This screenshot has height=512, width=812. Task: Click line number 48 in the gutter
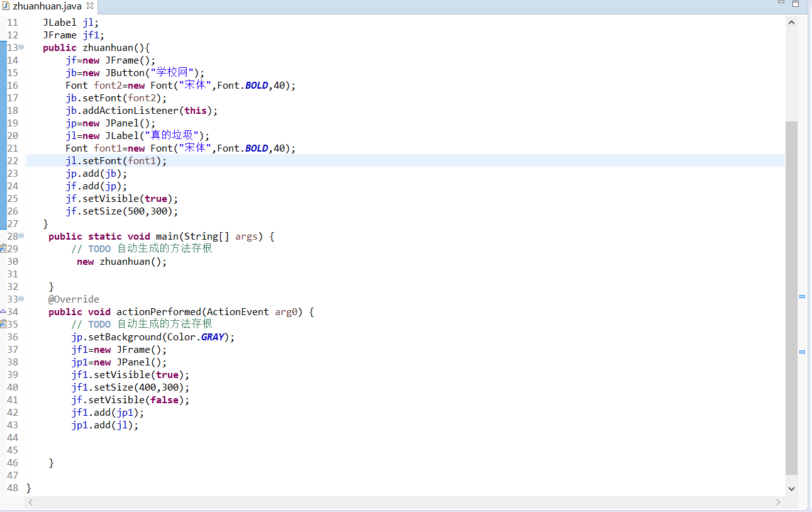coord(13,487)
